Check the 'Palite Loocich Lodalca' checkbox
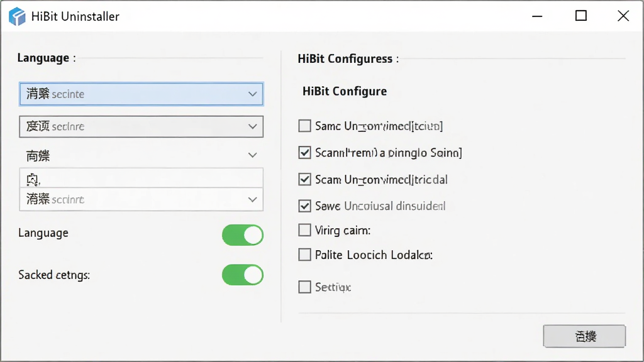 tap(304, 255)
